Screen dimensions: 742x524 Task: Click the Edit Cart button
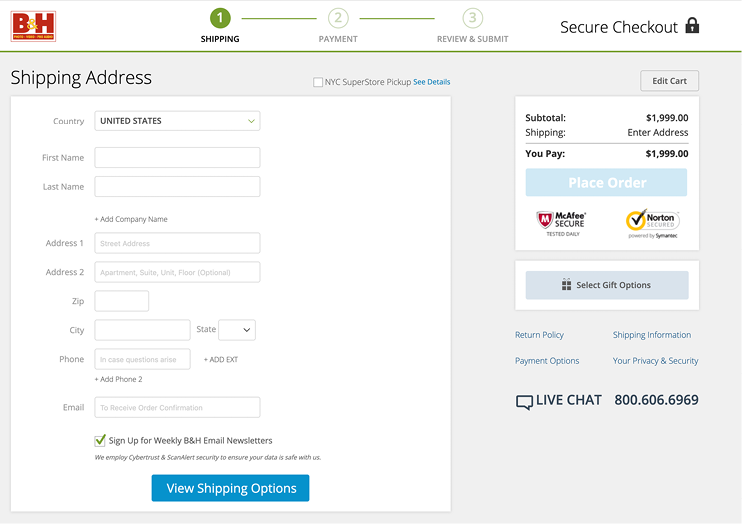pyautogui.click(x=669, y=81)
